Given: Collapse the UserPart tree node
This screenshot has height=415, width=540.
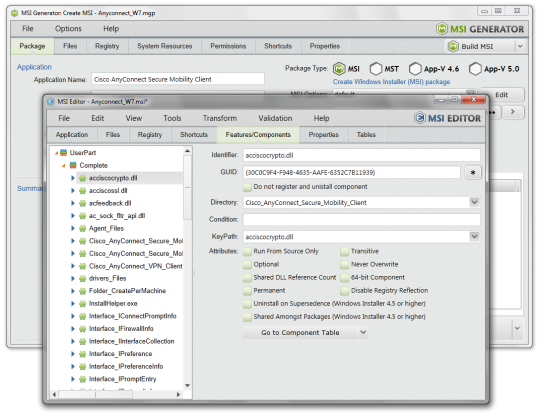Looking at the screenshot, I should coord(56,153).
